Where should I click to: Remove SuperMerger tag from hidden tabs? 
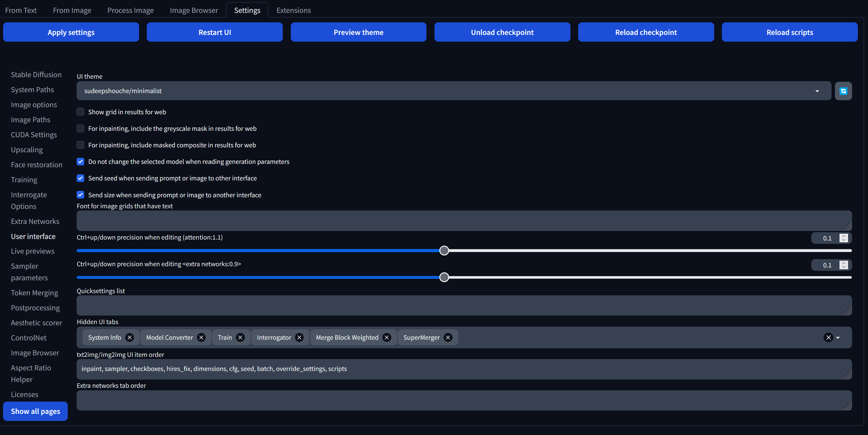(448, 337)
